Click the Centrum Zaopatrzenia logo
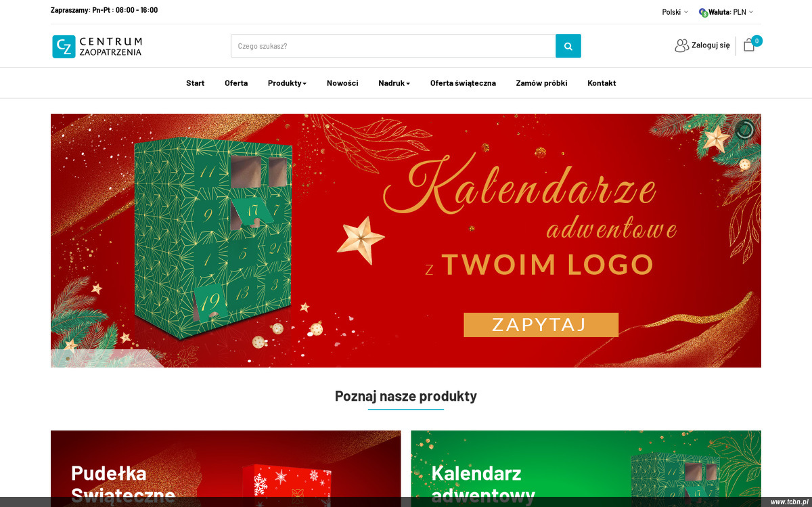This screenshot has height=507, width=812. pos(97,47)
